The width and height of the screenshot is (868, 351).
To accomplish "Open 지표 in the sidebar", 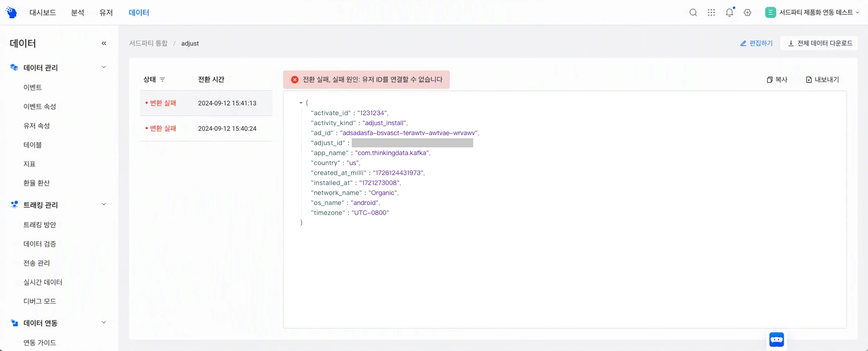I will (x=29, y=164).
